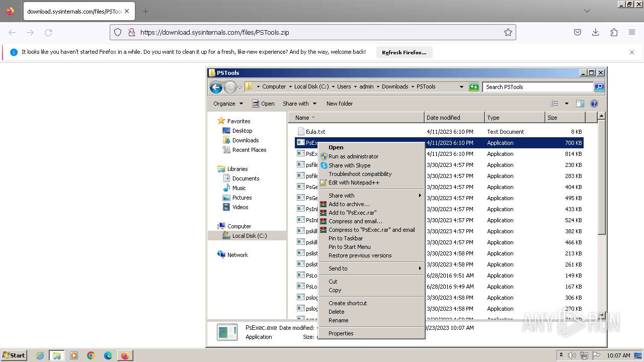Screen dimensions: 644x362
Task: Open the Windows Start button
Action: click(14, 355)
